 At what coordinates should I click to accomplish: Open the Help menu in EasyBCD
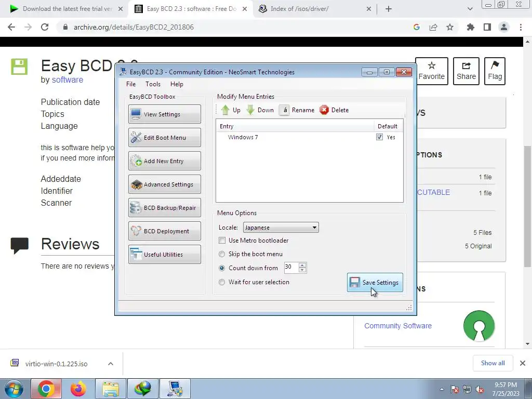pyautogui.click(x=177, y=84)
